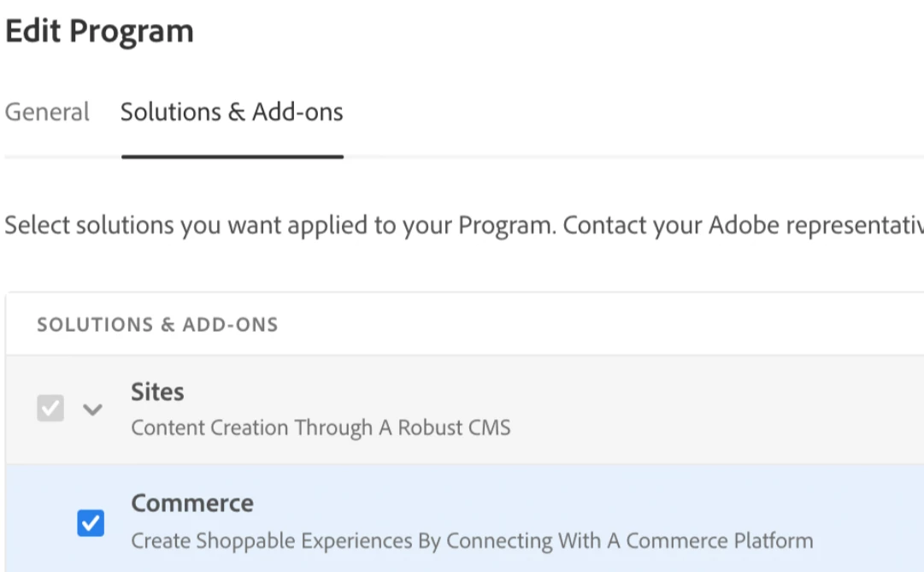This screenshot has height=572, width=924.
Task: Click the 'Content Creation Through A Robust CMS' description
Action: (x=321, y=428)
